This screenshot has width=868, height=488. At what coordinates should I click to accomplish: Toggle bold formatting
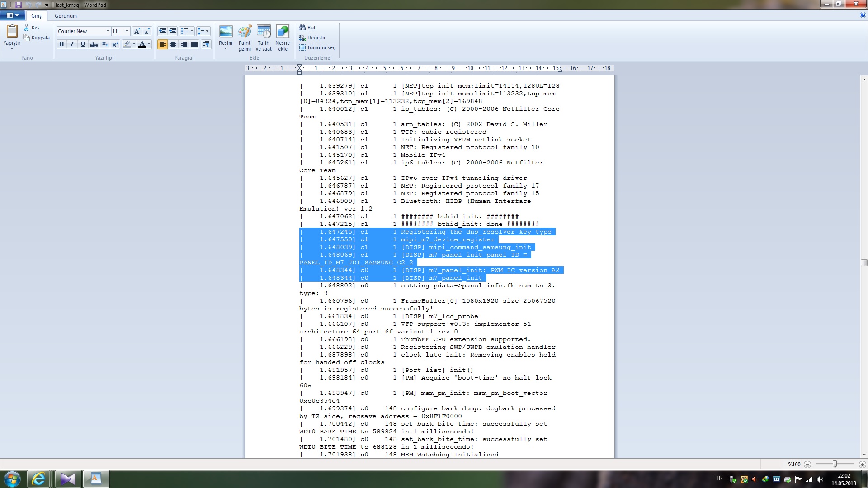tap(61, 44)
